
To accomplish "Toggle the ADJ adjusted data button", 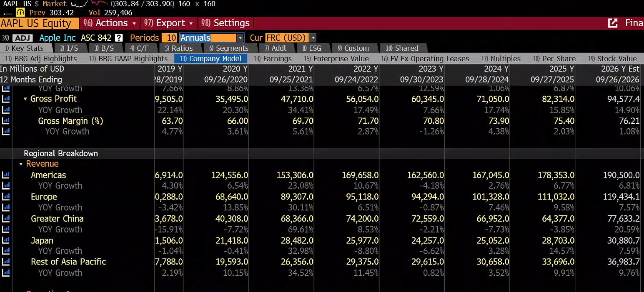I will click(x=23, y=38).
